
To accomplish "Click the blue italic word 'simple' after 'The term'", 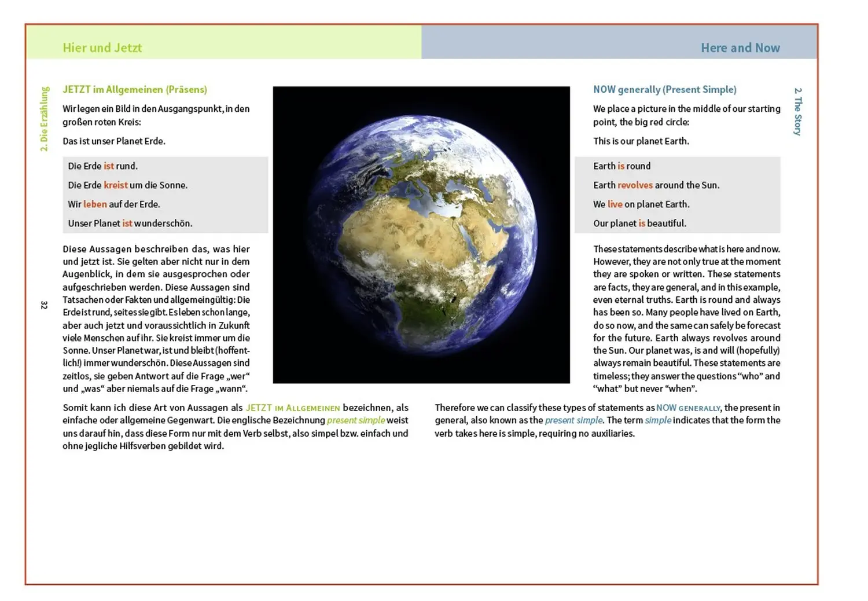I will (x=658, y=420).
